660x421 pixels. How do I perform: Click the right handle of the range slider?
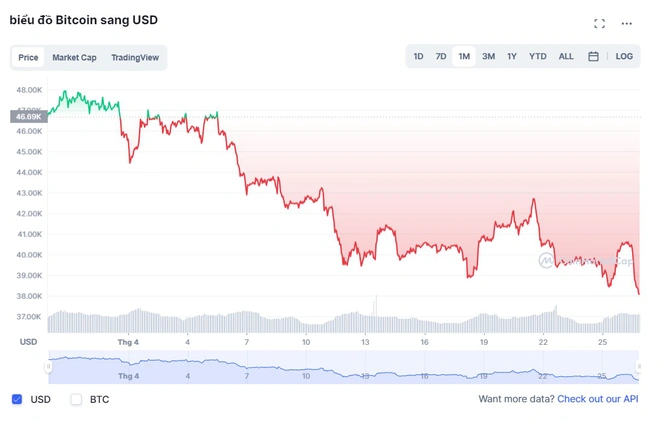click(x=638, y=367)
